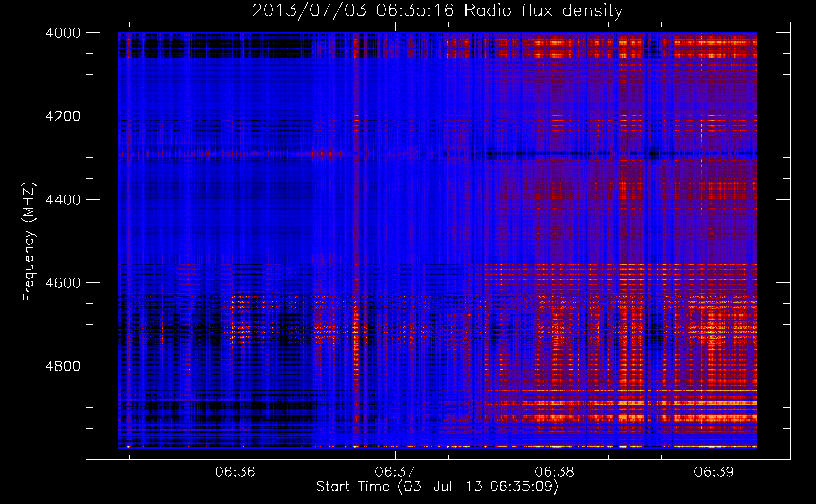Screen dimensions: 816x504
Task: Click the 4600 frequency tick label
Action: 63,283
